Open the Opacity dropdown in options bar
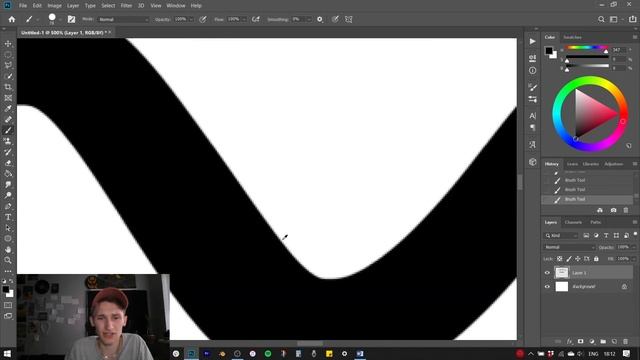 click(x=191, y=19)
